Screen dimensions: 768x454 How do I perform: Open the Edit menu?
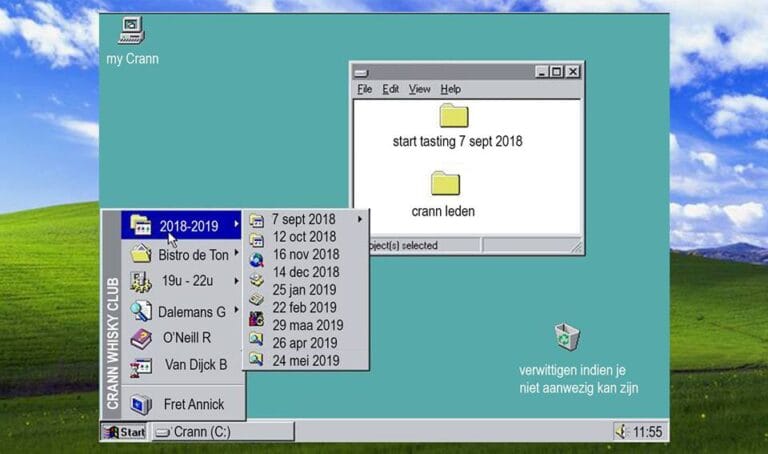pyautogui.click(x=390, y=89)
